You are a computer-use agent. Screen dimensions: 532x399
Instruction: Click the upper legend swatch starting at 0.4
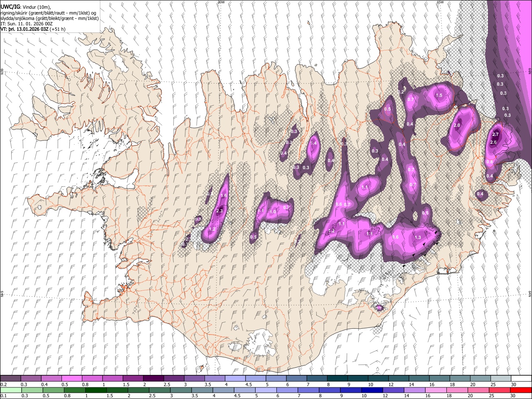pos(51,379)
